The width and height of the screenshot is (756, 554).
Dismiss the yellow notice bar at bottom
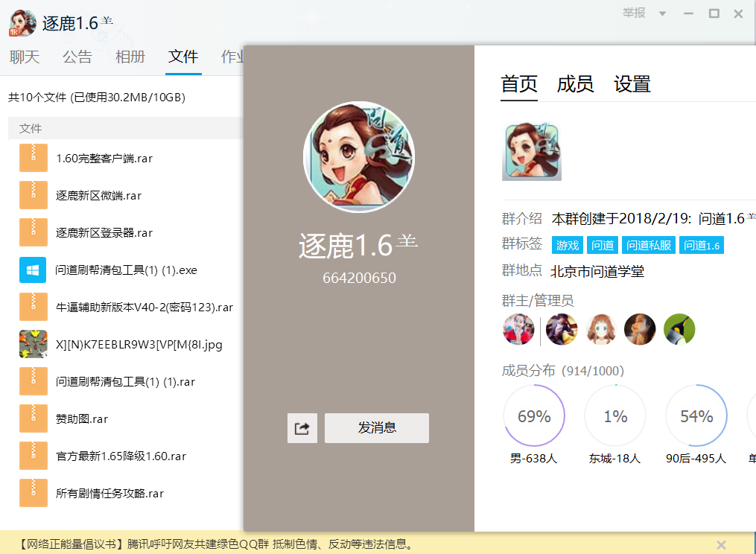721,545
